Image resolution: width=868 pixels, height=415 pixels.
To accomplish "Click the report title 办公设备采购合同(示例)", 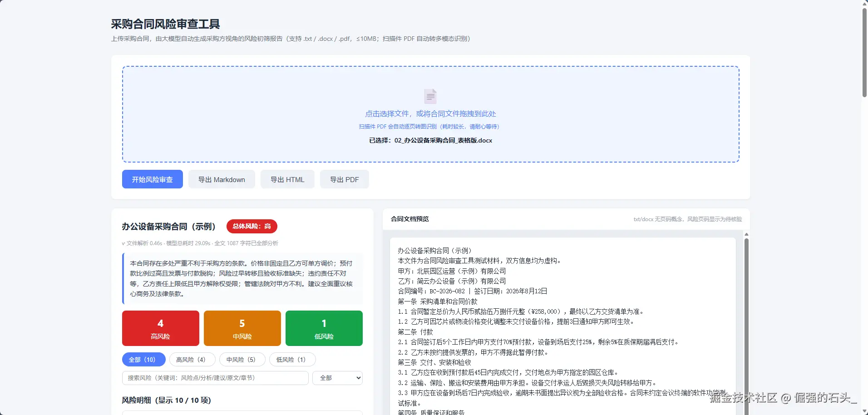I will tap(169, 226).
